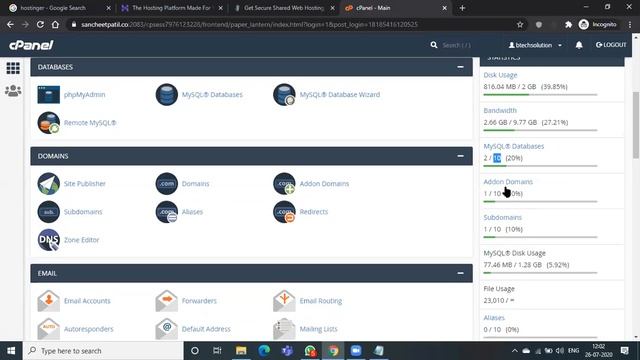Open the notifications bell
The height and width of the screenshot is (360, 640).
click(579, 45)
